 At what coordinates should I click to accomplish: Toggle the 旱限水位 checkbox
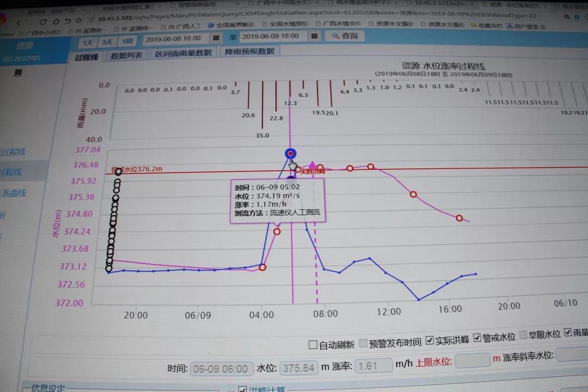pos(523,335)
